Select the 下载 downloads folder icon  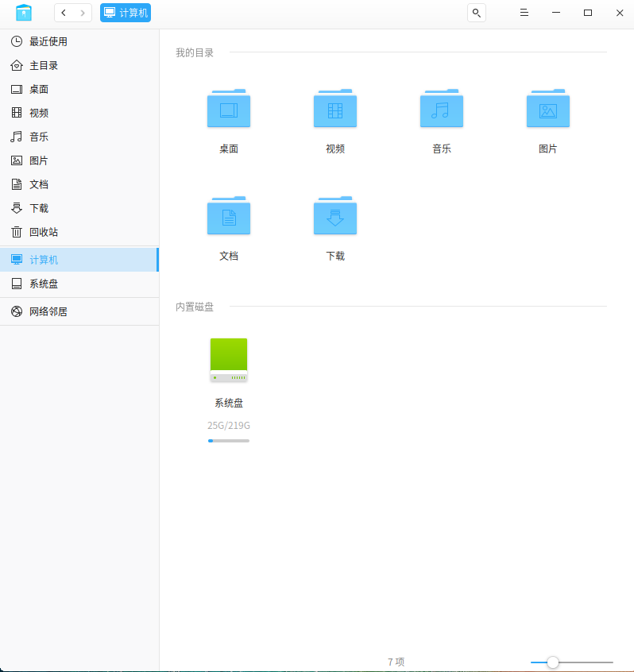(x=335, y=215)
